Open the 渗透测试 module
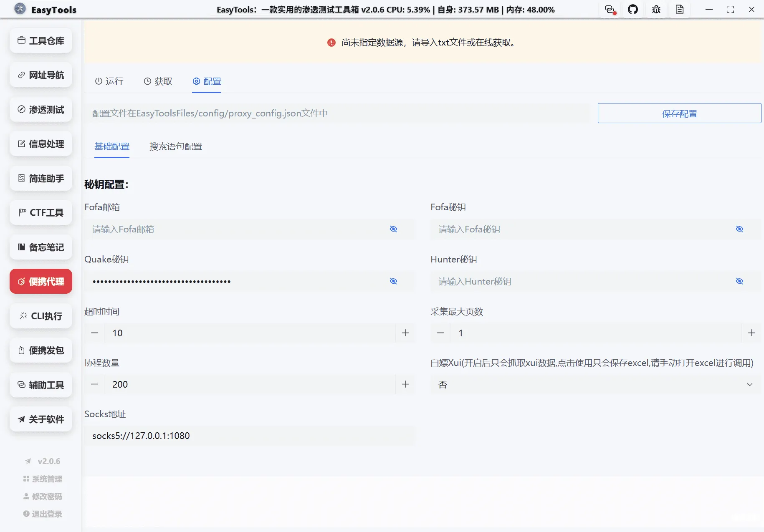 point(40,110)
